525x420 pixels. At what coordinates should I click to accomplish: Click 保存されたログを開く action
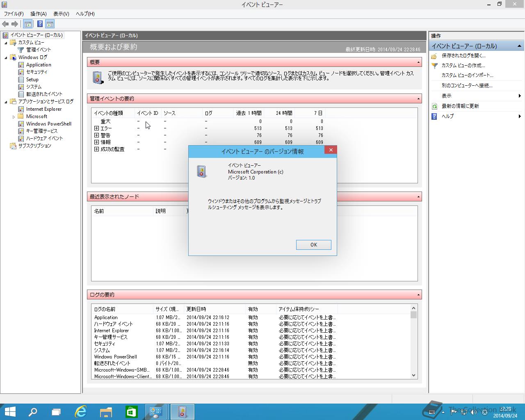click(463, 56)
